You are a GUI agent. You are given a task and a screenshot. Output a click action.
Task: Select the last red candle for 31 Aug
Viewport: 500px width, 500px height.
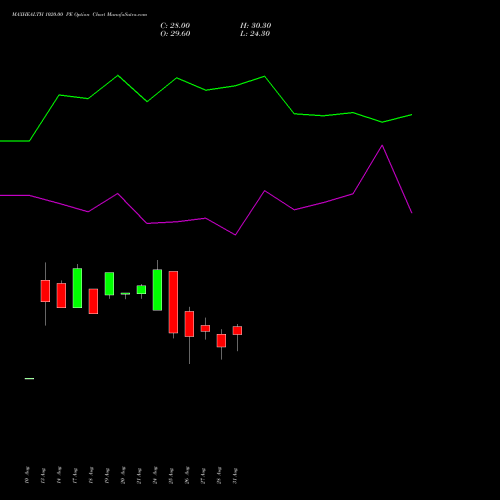point(237,330)
